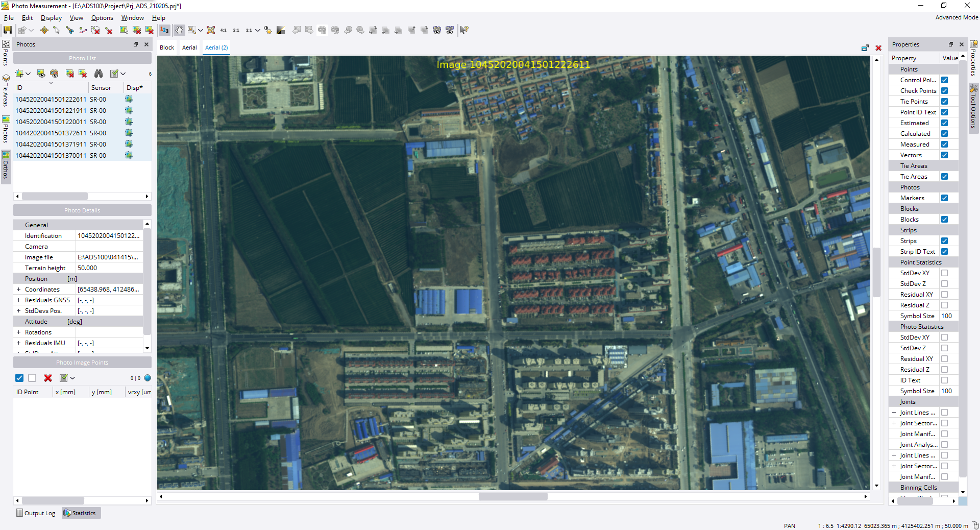The height and width of the screenshot is (530, 980).
Task: Switch to the Block tab
Action: (167, 47)
